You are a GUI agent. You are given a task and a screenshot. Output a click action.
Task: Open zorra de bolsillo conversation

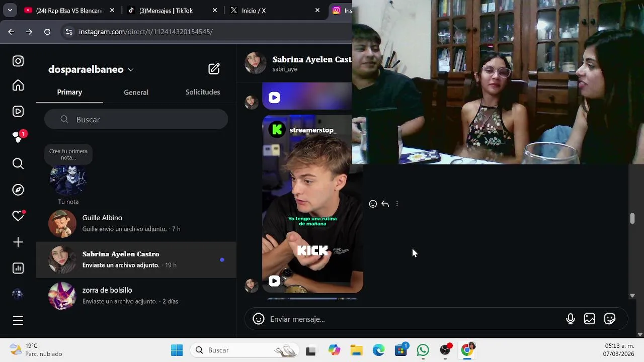(x=136, y=296)
